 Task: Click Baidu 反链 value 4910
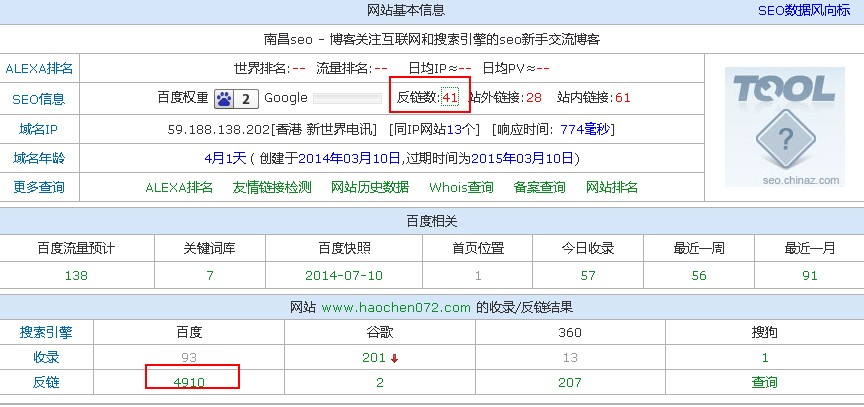pos(189,382)
